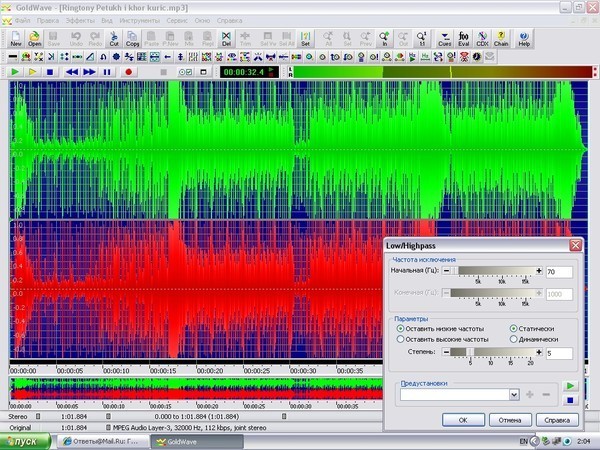Viewport: 600px width, 450px height.
Task: Click the 'Степень' steepness slider track
Action: [x=492, y=352]
